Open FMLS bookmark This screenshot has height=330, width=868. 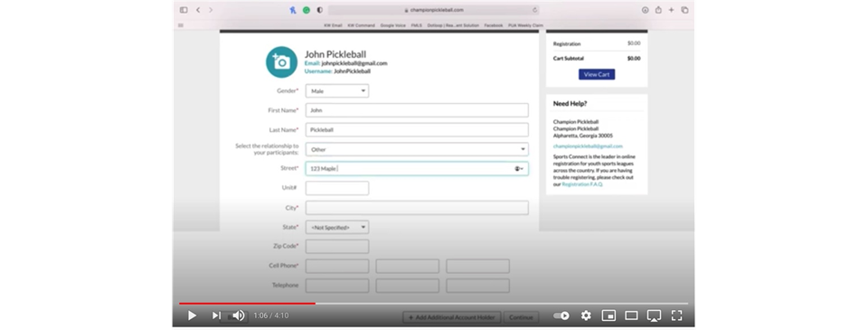[x=416, y=25]
